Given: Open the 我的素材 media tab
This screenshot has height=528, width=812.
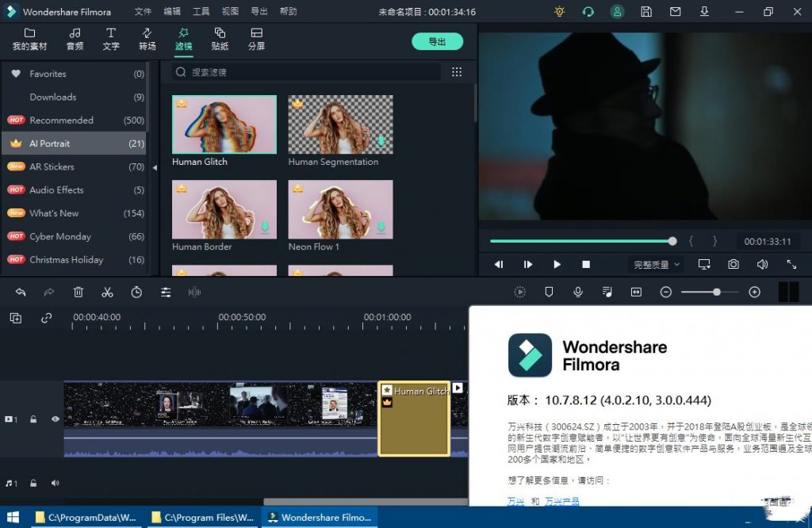Looking at the screenshot, I should (29, 40).
